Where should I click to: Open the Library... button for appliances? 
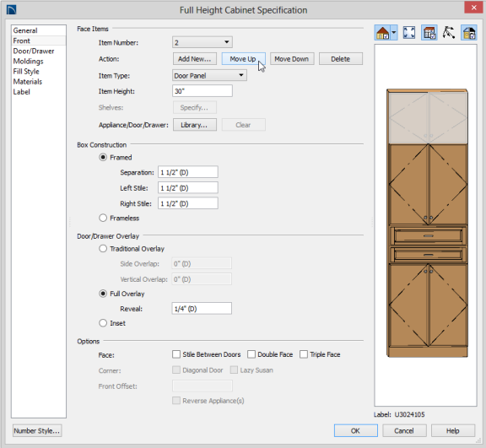pos(195,125)
